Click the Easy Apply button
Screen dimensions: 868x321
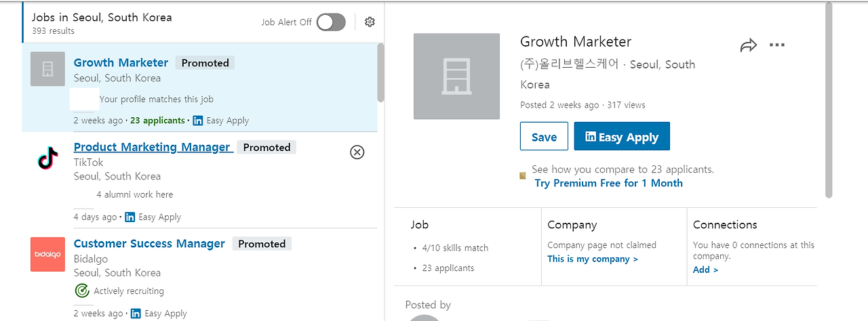[x=622, y=136]
